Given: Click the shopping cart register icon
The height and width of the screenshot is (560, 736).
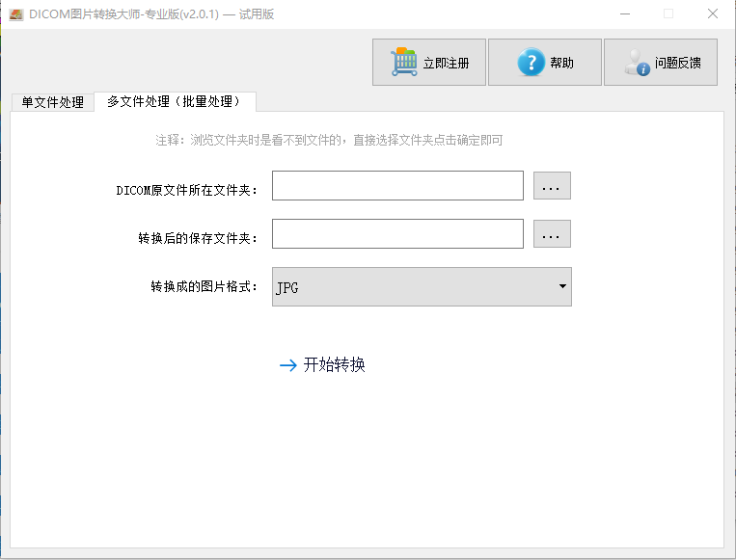Looking at the screenshot, I should pos(403,62).
